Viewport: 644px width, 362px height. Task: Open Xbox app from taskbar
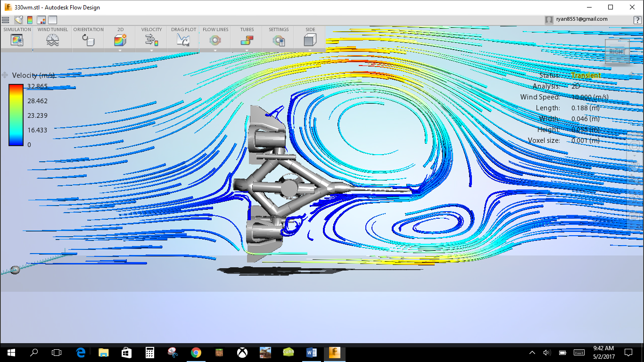[242, 353]
